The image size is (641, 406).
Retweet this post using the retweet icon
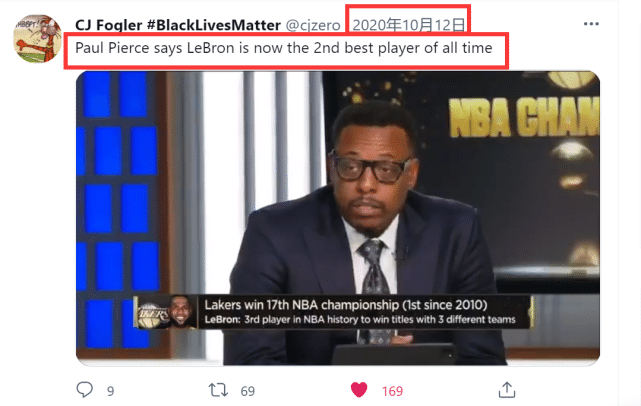218,390
